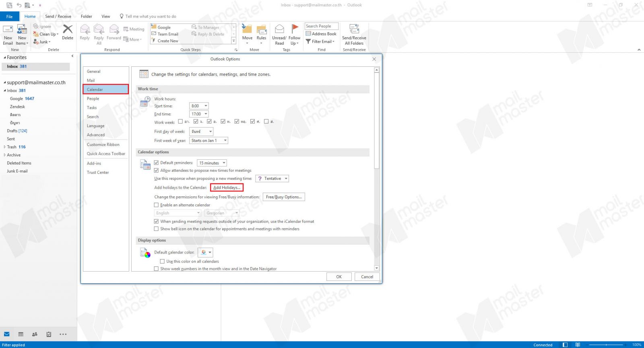This screenshot has height=348, width=644.
Task: Click the Ignore conversation button
Action: coord(42,27)
